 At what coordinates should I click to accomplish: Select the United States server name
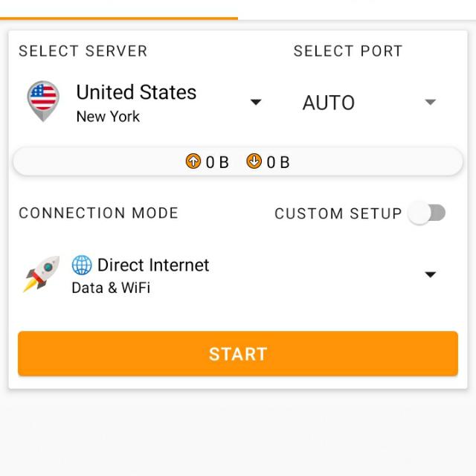pos(136,92)
